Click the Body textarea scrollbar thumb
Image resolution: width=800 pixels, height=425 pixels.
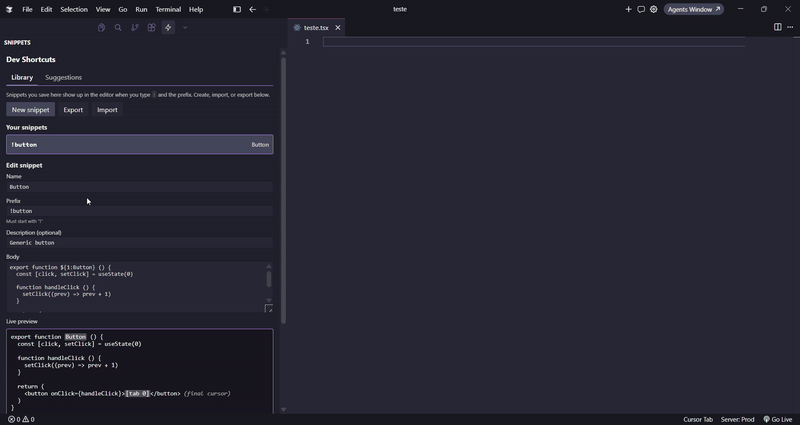(x=269, y=279)
